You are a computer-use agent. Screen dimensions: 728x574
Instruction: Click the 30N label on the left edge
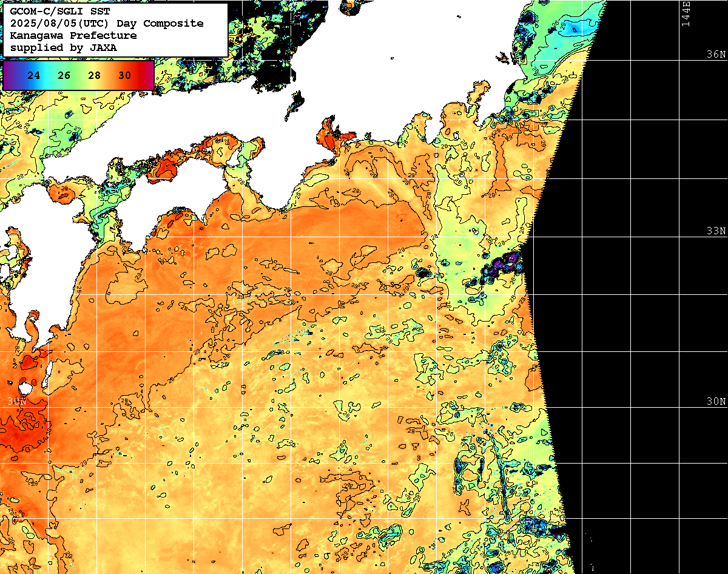pos(16,401)
